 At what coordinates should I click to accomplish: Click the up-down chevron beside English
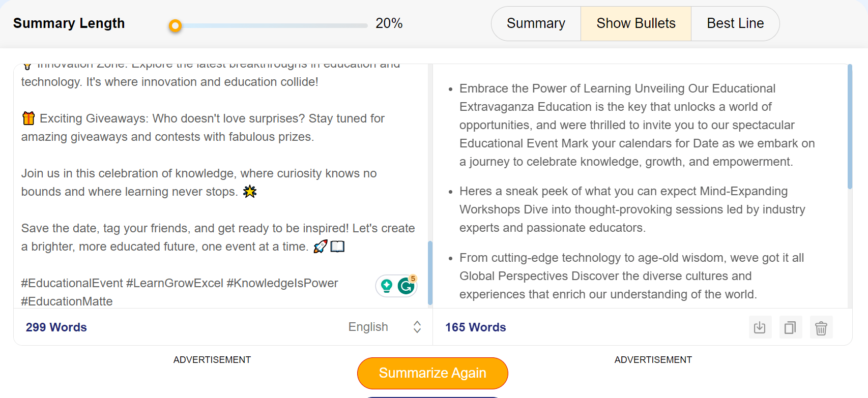click(x=417, y=327)
